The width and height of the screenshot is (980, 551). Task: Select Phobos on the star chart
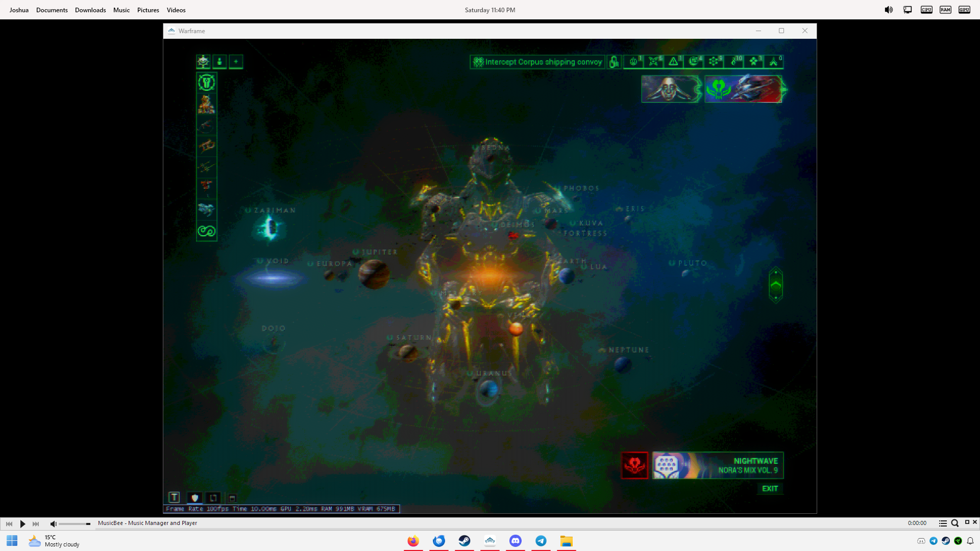coord(581,188)
